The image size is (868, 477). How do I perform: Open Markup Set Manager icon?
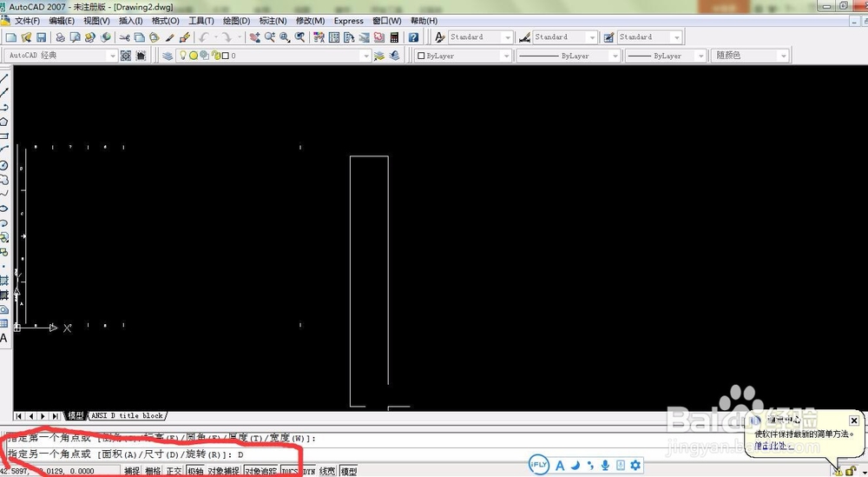378,37
